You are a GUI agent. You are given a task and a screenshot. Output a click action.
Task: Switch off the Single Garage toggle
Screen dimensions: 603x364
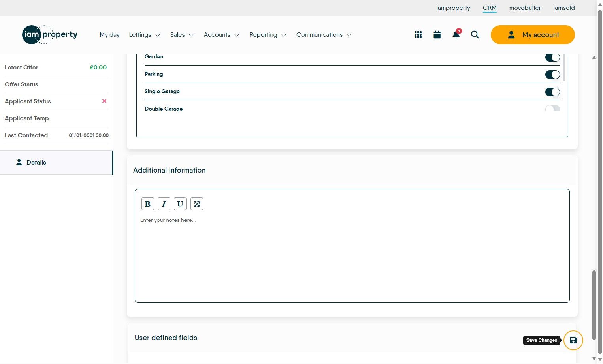pyautogui.click(x=552, y=92)
